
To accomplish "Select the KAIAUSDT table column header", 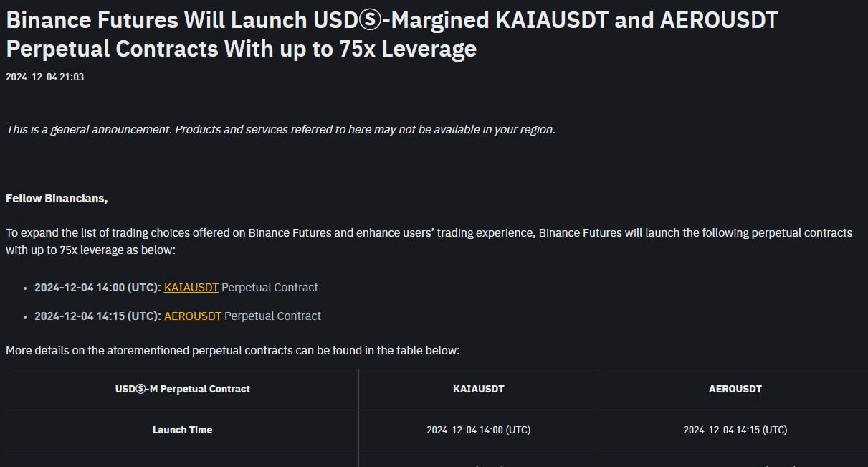I will (x=478, y=389).
